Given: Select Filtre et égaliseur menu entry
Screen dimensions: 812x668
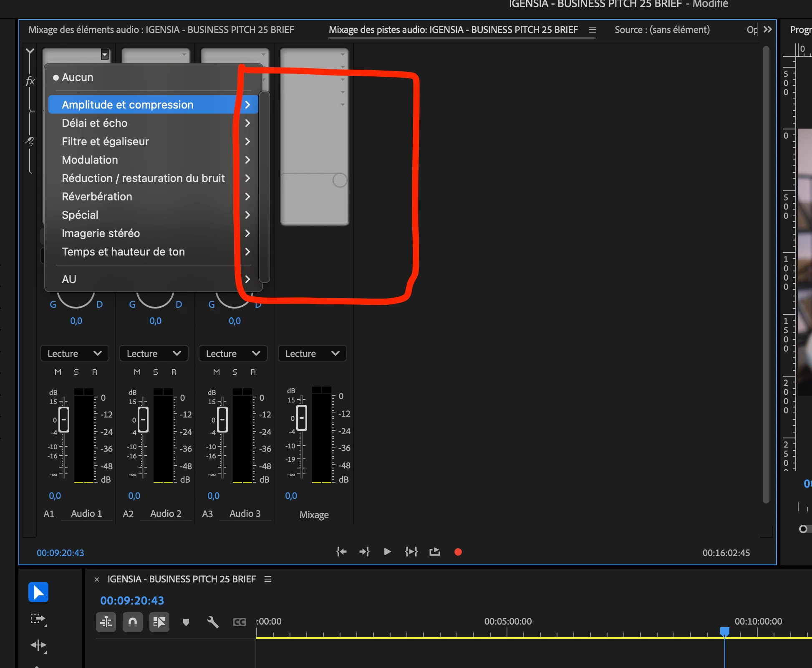Looking at the screenshot, I should pos(105,142).
